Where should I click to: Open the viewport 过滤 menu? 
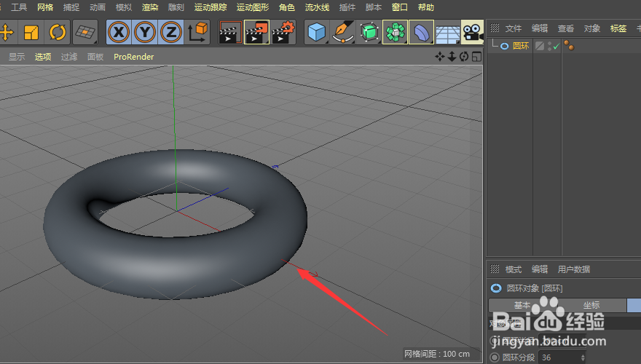[69, 57]
